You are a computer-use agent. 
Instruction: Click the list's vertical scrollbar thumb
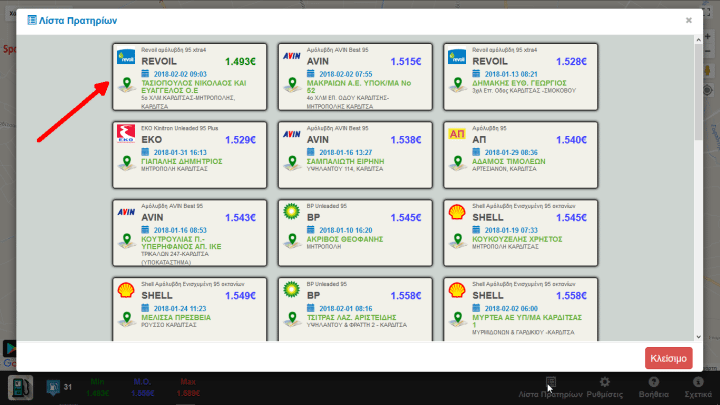click(x=698, y=92)
